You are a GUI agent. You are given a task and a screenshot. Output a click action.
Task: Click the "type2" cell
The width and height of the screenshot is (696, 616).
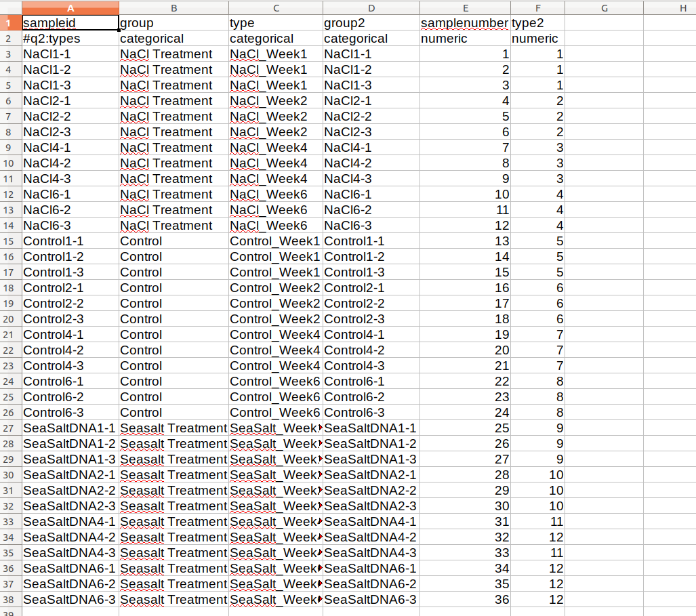tap(537, 23)
